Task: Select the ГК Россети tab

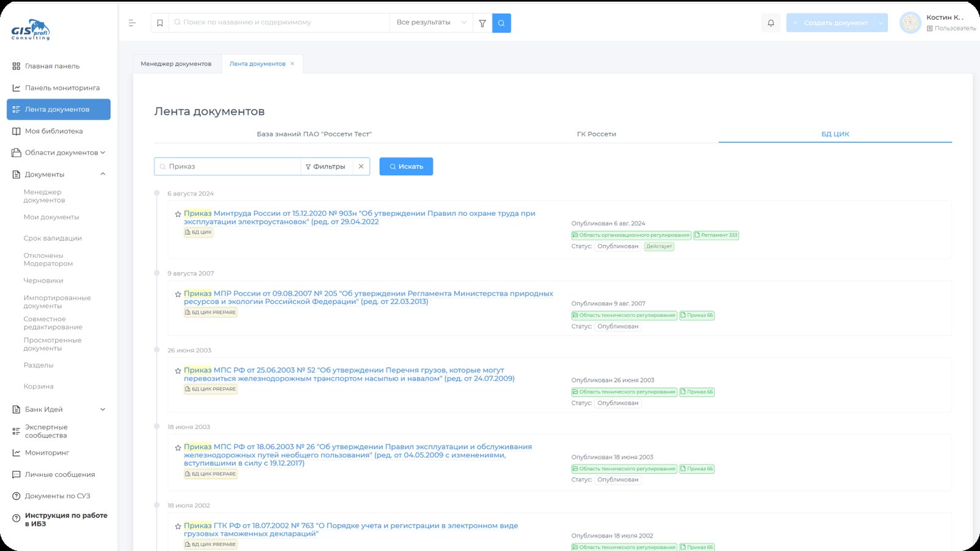Action: pos(597,134)
